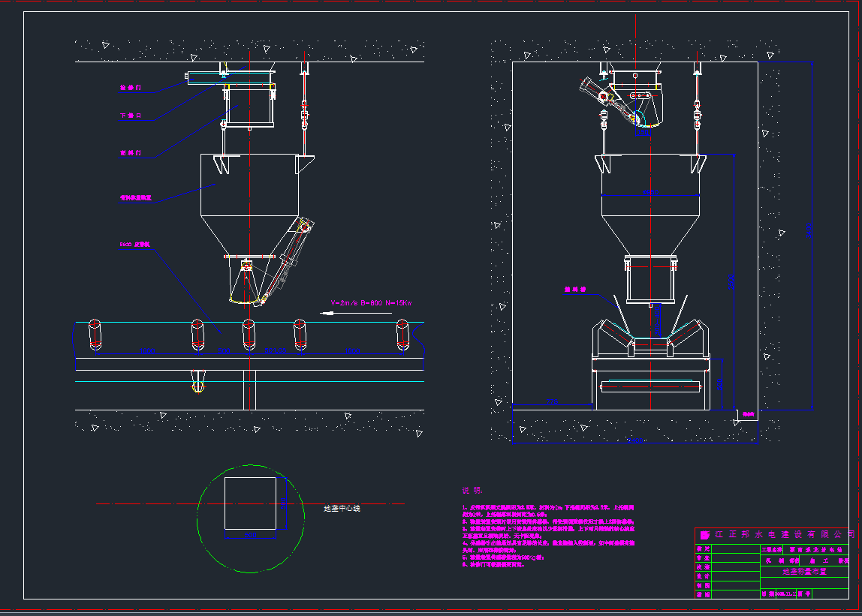This screenshot has height=616, width=862.
Task: Click the 775 horizontal dimension text
Action: pos(552,402)
